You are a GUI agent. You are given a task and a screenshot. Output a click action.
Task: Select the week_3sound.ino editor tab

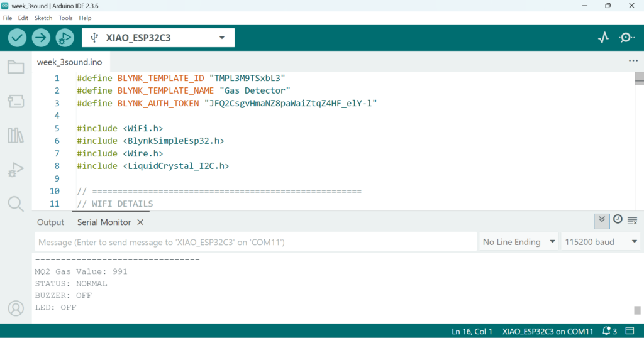pyautogui.click(x=69, y=62)
